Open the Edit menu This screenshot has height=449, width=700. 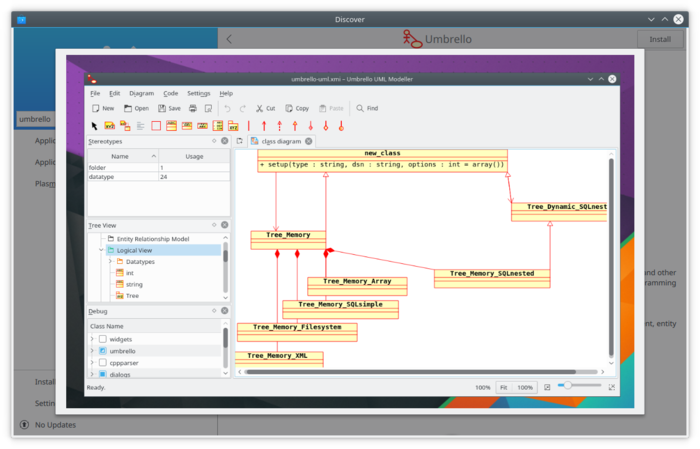tap(115, 93)
